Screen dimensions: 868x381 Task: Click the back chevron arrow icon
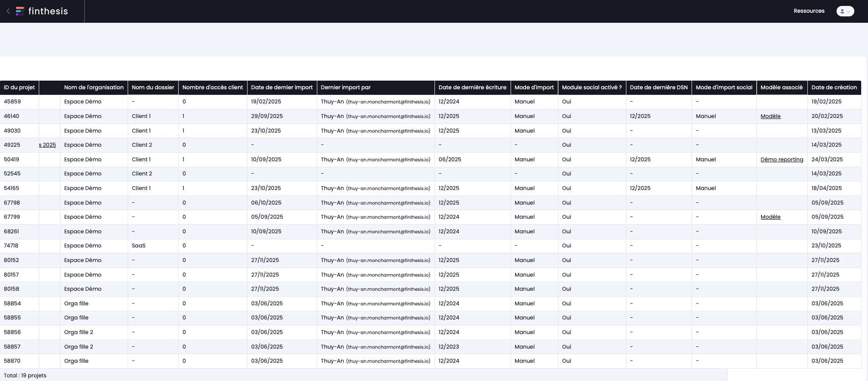[x=8, y=11]
